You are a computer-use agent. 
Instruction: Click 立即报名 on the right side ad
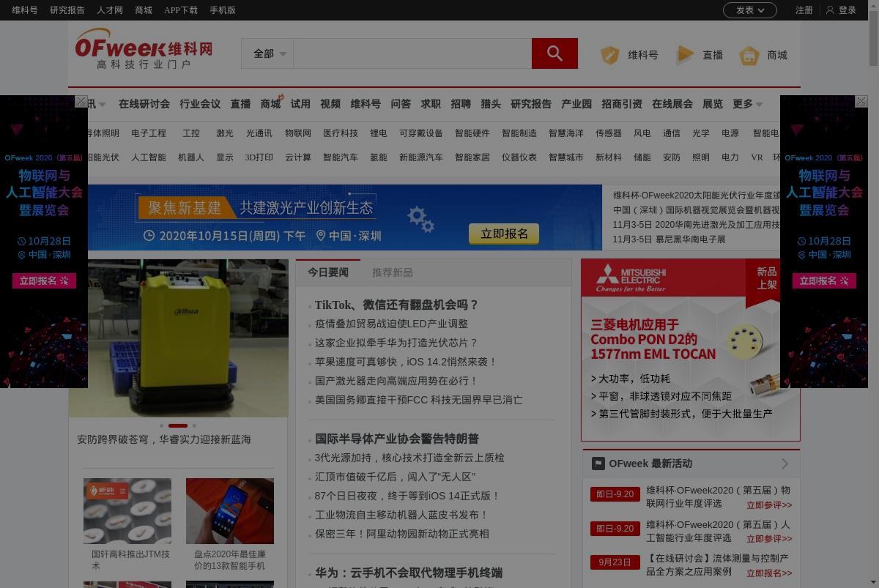(824, 280)
